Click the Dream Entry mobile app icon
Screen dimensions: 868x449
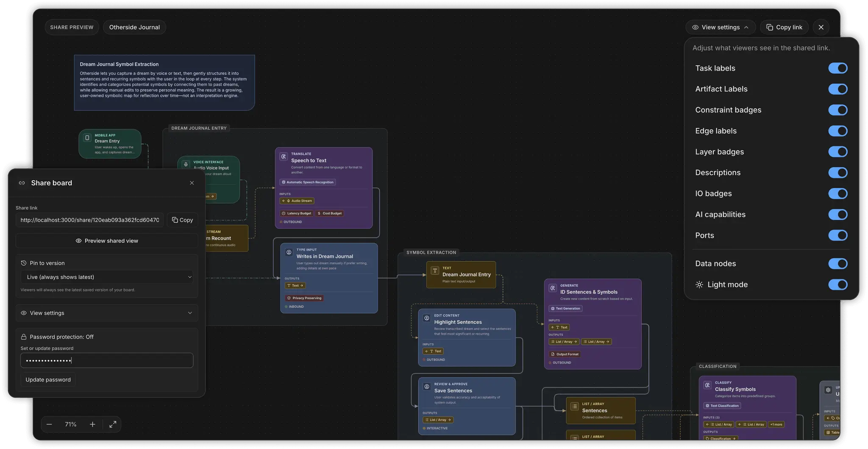[x=87, y=138]
